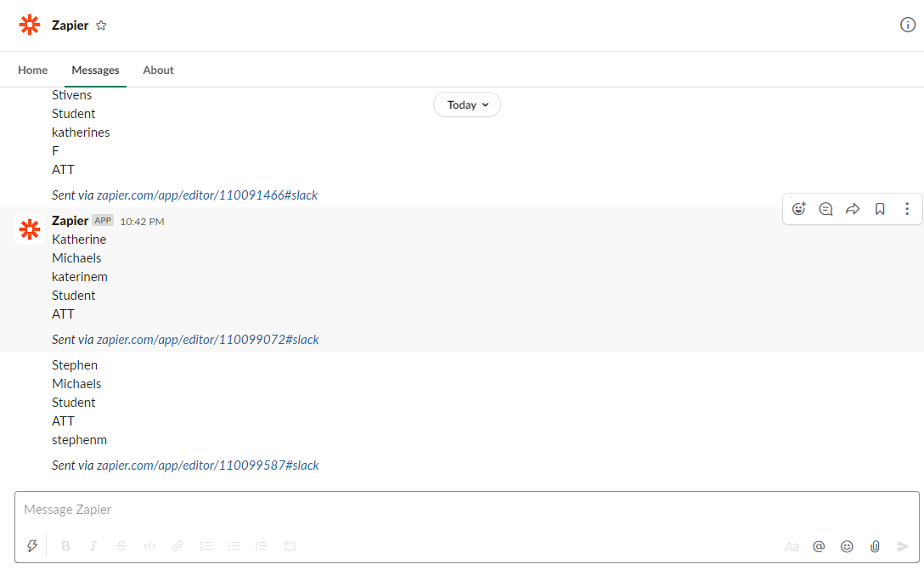924x570 pixels.
Task: Select the Messages tab
Action: [x=95, y=71]
